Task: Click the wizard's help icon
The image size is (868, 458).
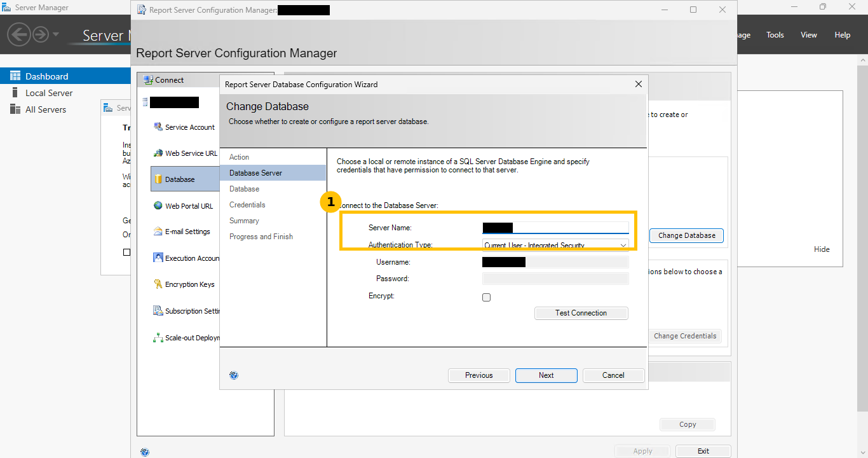Action: tap(234, 375)
